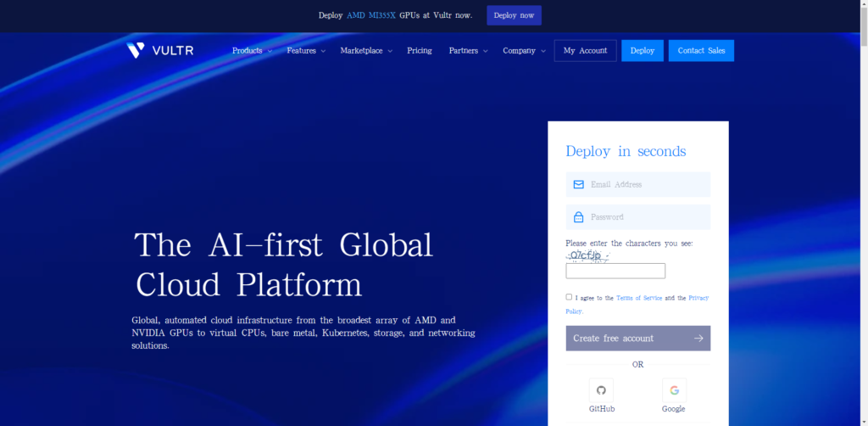This screenshot has width=868, height=426.
Task: Open the Partners menu
Action: (468, 51)
